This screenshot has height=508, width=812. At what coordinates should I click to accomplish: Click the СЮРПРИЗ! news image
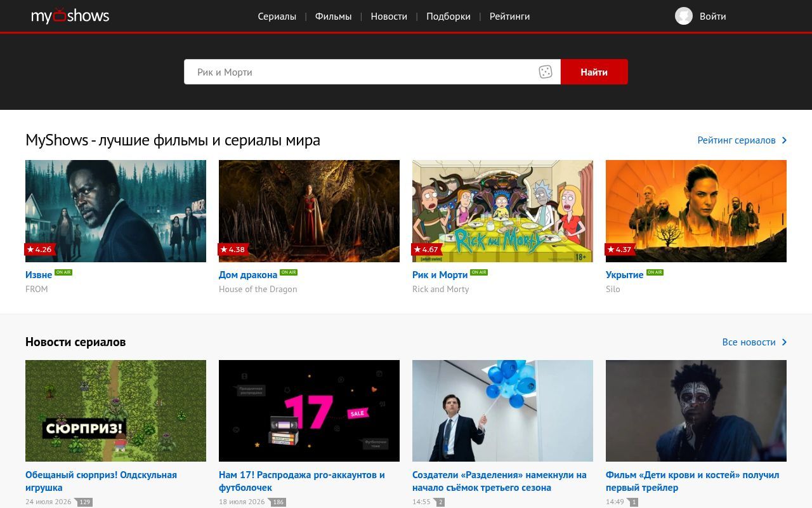[x=115, y=411]
